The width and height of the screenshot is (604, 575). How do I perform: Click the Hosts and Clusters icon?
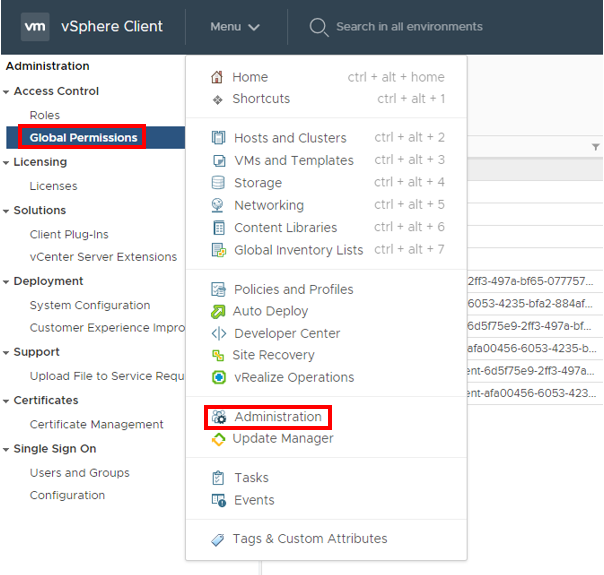coord(218,138)
